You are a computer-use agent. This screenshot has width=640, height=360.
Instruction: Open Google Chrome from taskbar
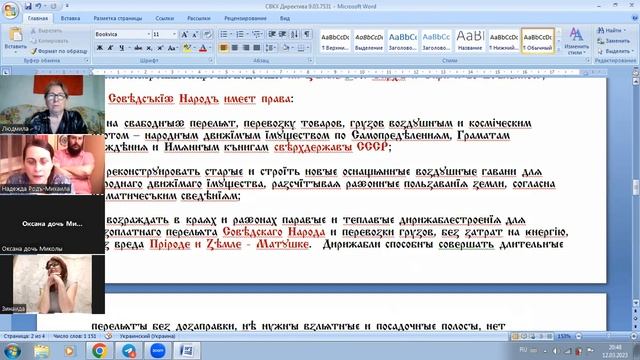tap(99, 351)
